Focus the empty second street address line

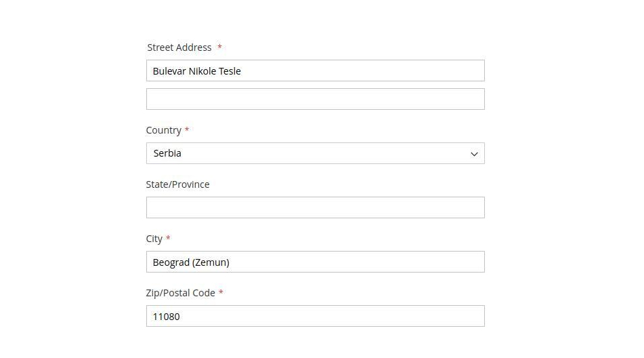click(315, 99)
